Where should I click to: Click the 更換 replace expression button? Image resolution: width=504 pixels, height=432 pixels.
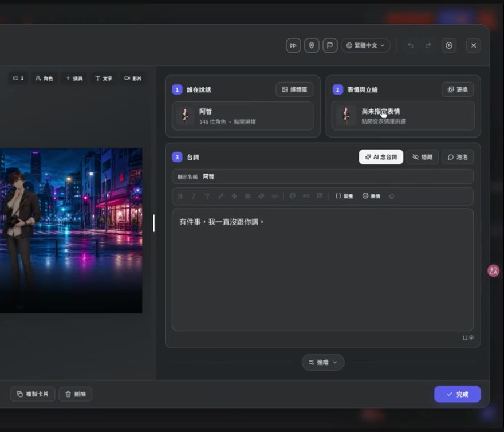458,89
